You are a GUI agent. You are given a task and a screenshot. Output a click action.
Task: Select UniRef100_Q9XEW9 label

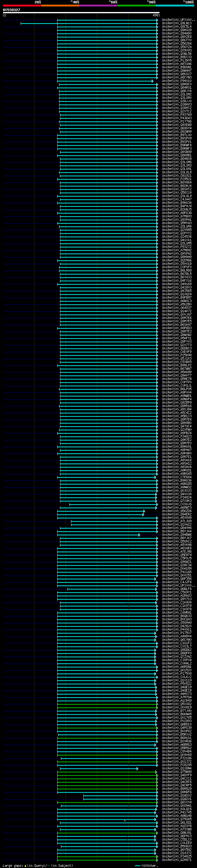pos(177,125)
